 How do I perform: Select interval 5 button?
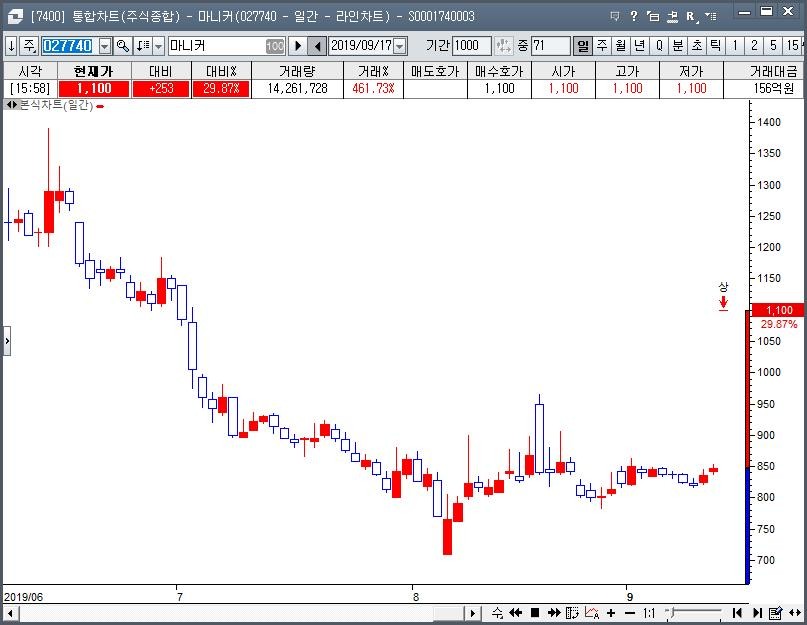(773, 46)
